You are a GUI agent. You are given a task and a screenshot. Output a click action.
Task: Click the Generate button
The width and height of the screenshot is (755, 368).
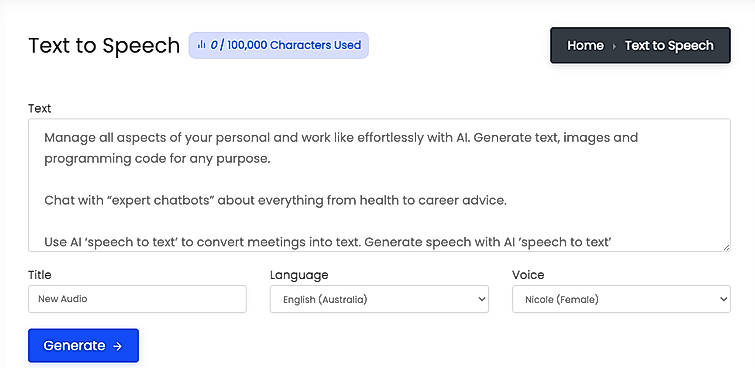point(83,345)
